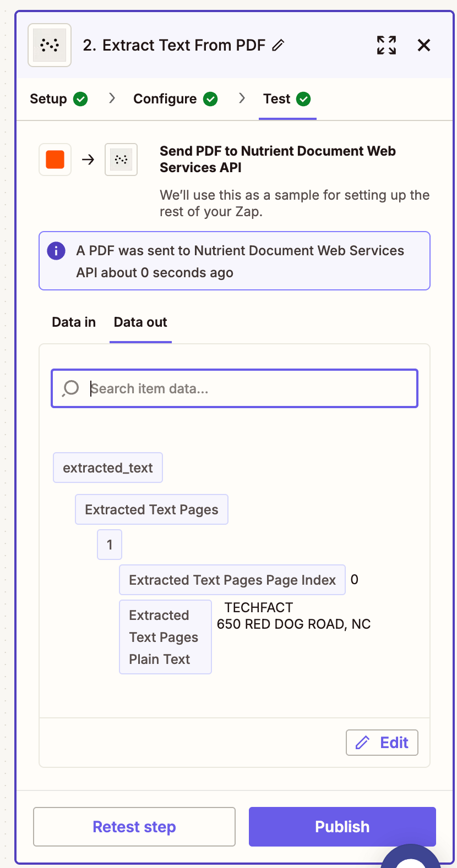The width and height of the screenshot is (457, 868).
Task: Click the info icon in the notification banner
Action: click(56, 250)
